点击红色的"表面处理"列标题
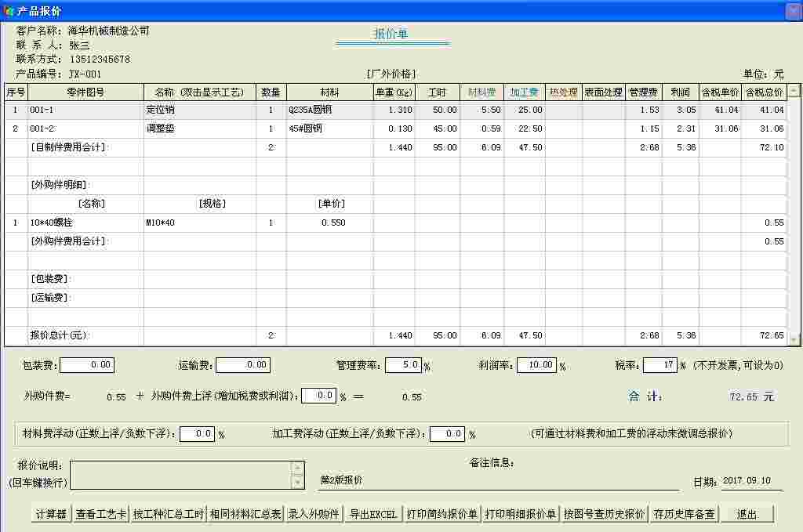The width and height of the screenshot is (803, 532). (x=605, y=92)
